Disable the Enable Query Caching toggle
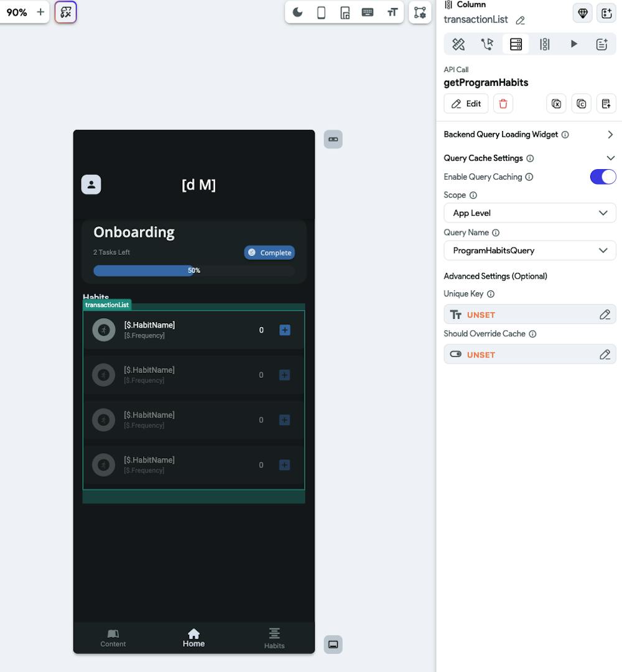 click(x=602, y=177)
